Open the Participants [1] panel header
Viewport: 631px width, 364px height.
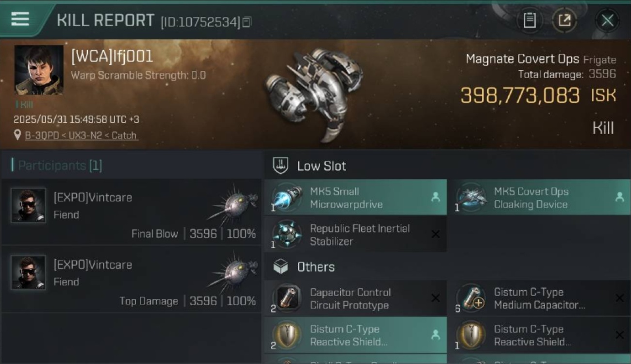click(x=57, y=165)
